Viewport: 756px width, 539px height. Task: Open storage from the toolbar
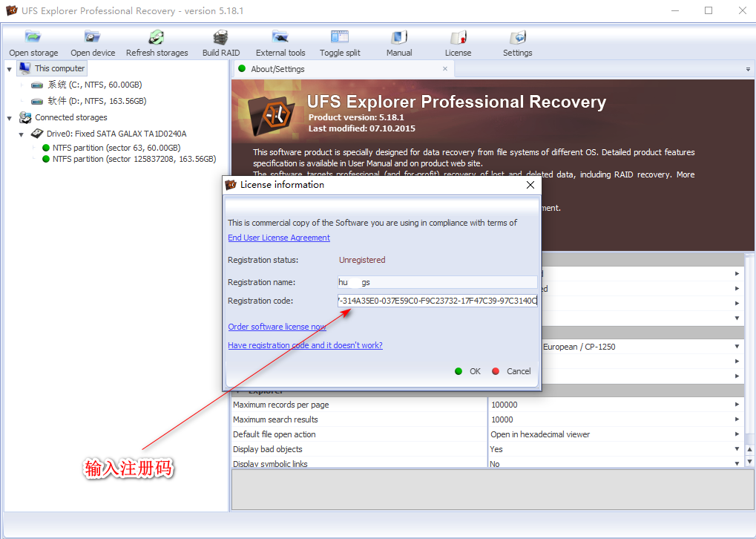click(33, 43)
